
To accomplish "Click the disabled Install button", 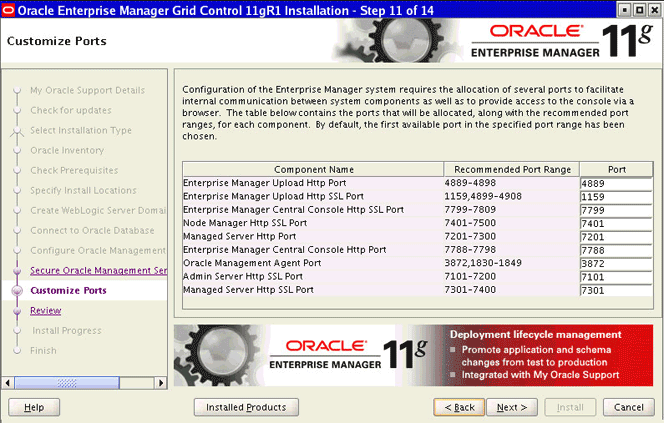I will coord(570,407).
